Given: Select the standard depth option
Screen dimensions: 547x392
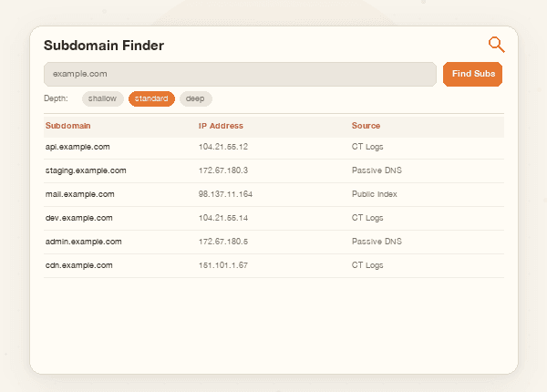Looking at the screenshot, I should point(151,98).
